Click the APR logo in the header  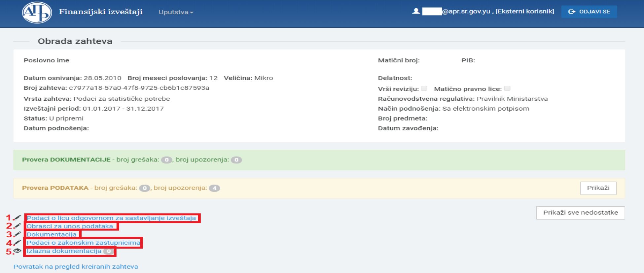(37, 13)
